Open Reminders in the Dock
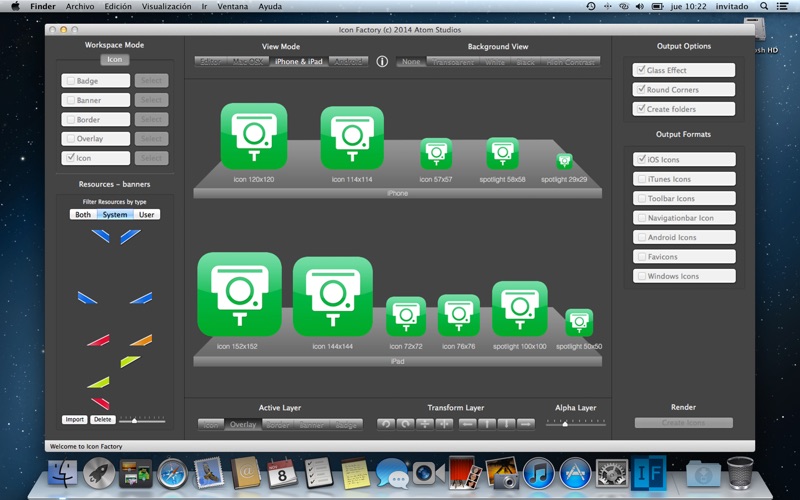 tap(319, 473)
